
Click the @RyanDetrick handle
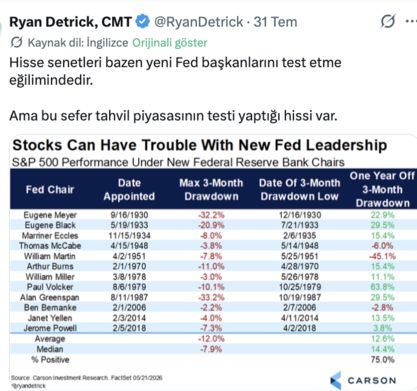tap(199, 22)
